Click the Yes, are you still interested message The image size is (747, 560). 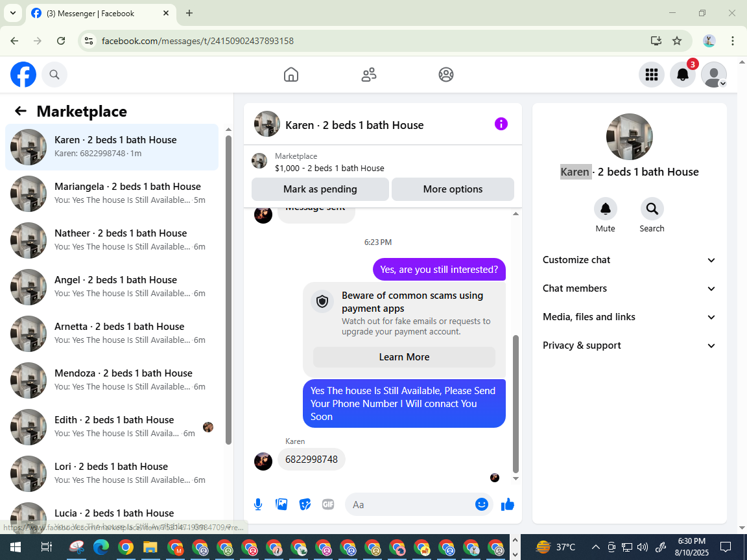(439, 270)
